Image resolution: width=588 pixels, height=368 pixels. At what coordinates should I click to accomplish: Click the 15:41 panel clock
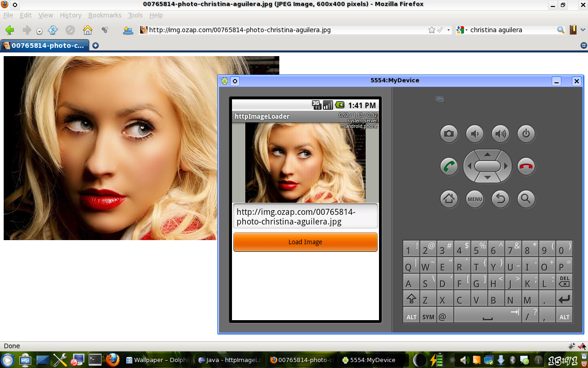pyautogui.click(x=563, y=360)
